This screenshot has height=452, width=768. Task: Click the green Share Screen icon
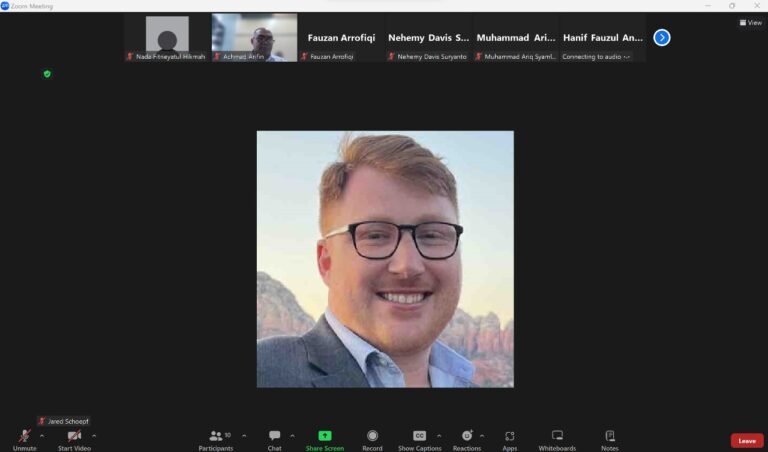(325, 437)
